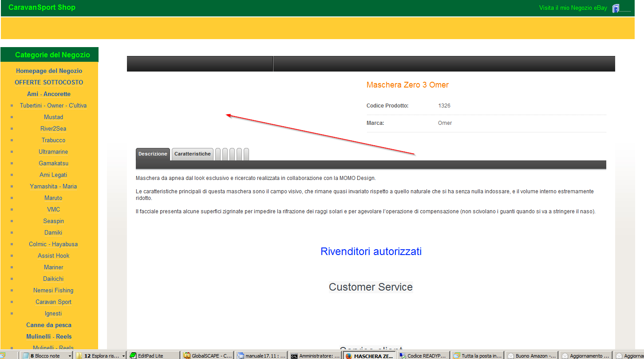This screenshot has height=359, width=644.
Task: Open the Maruto subcategory
Action: 53,198
